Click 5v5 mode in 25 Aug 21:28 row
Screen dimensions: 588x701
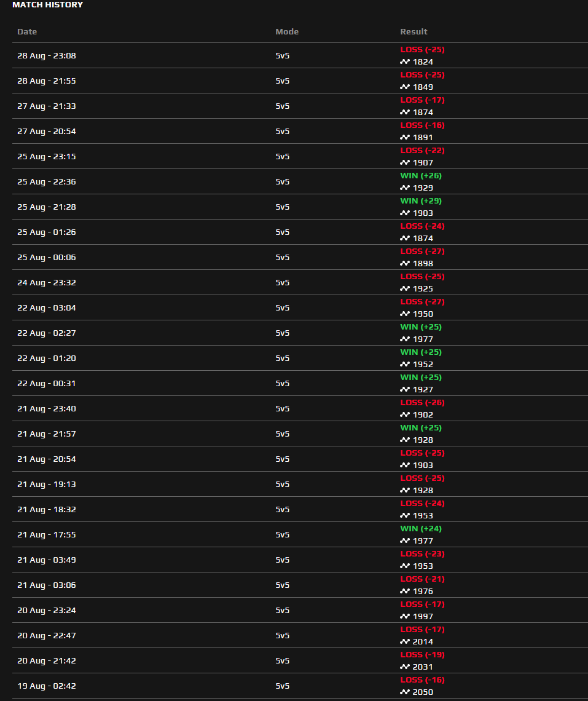[283, 207]
